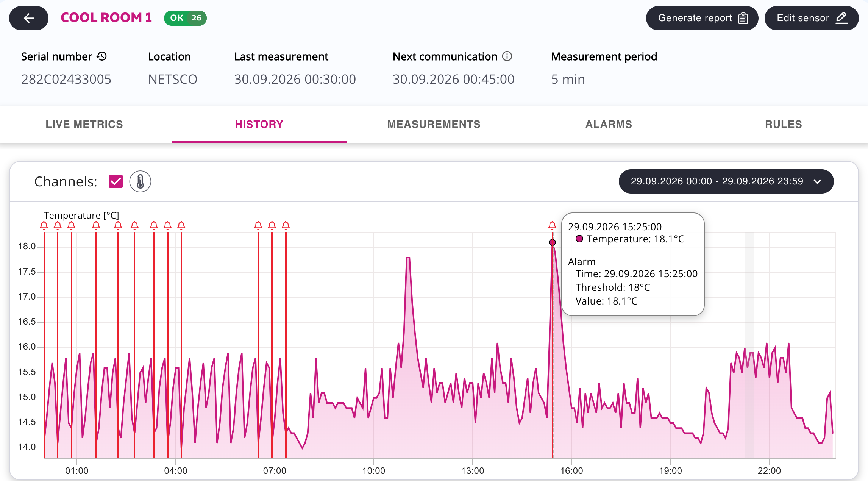Click the 18.0 y-axis label
This screenshot has height=481, width=868.
coord(27,246)
